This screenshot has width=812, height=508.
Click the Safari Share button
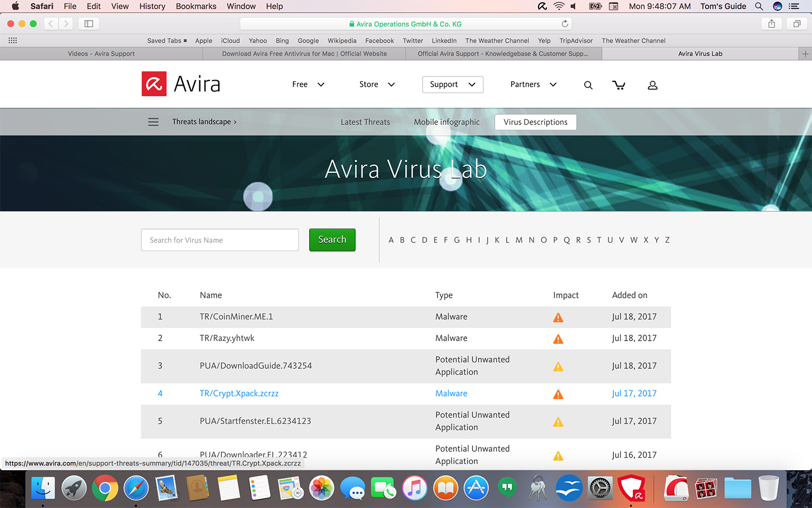771,24
